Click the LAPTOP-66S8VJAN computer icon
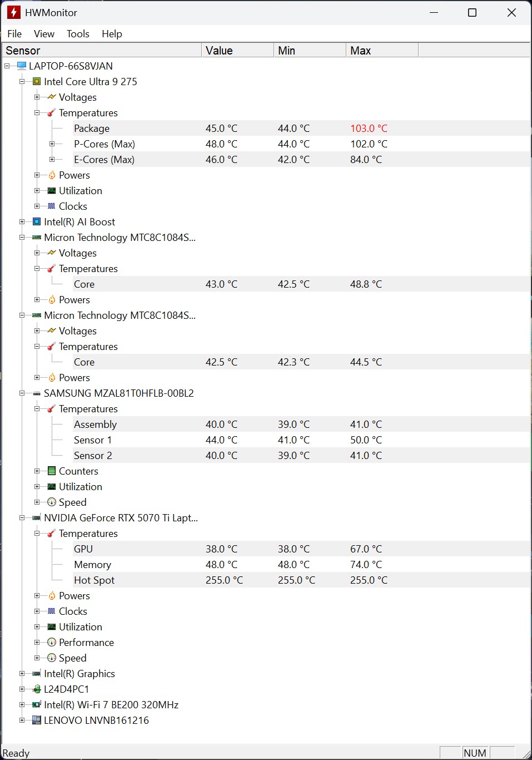Viewport: 532px width, 760px height. (22, 66)
